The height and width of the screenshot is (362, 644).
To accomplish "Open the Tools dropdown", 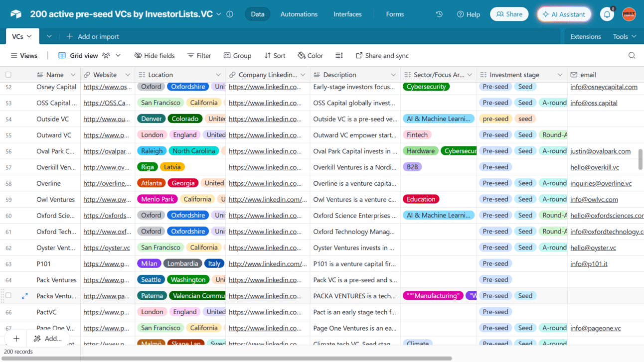I will point(624,36).
